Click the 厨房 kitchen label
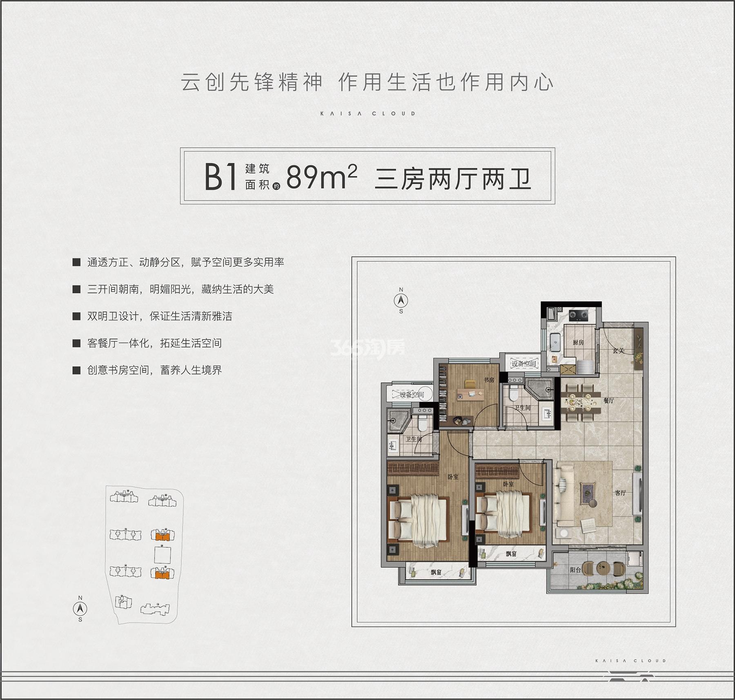The width and height of the screenshot is (735, 700). click(578, 342)
